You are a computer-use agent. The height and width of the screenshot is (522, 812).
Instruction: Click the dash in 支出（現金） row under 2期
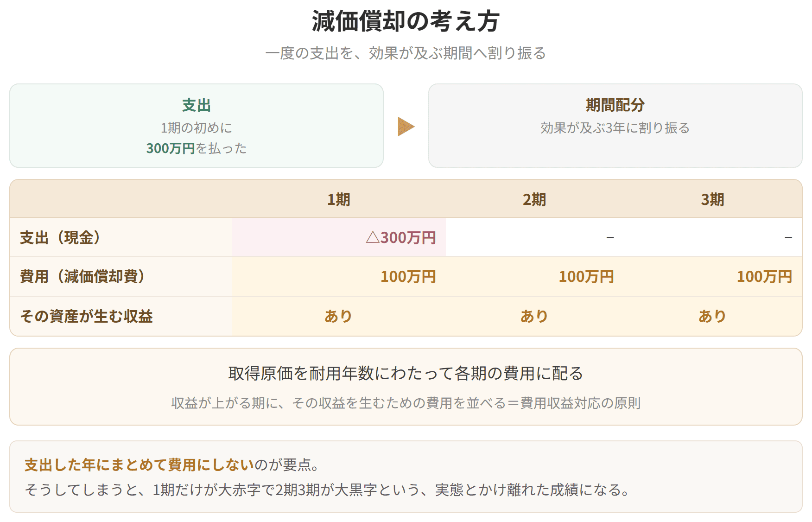click(x=610, y=237)
